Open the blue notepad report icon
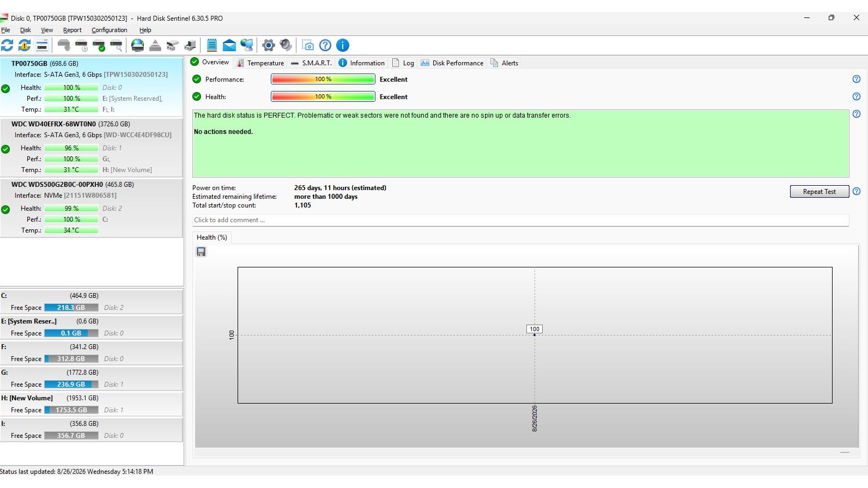Screen dimensions: 868x488 point(212,45)
